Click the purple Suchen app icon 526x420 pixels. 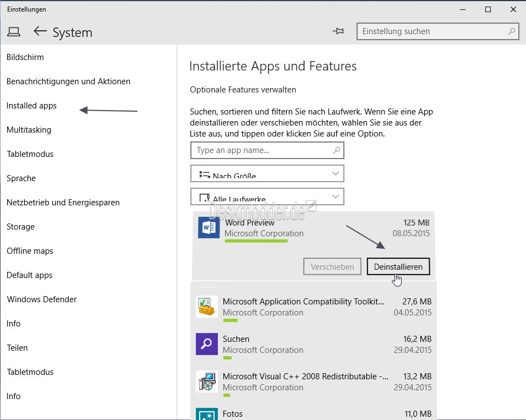click(207, 344)
